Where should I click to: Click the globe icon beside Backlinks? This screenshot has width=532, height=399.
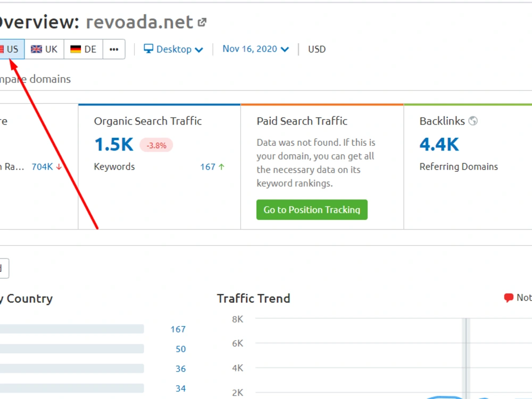[473, 121]
